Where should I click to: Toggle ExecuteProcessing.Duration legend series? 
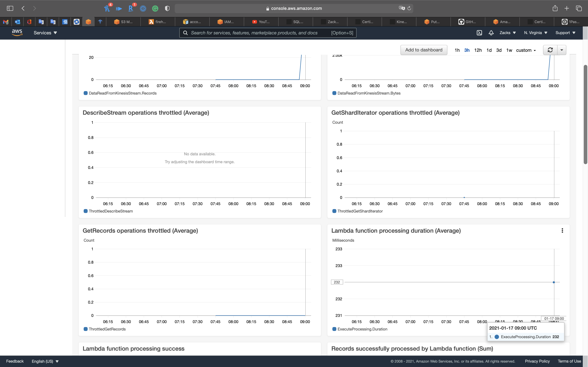[x=362, y=329]
